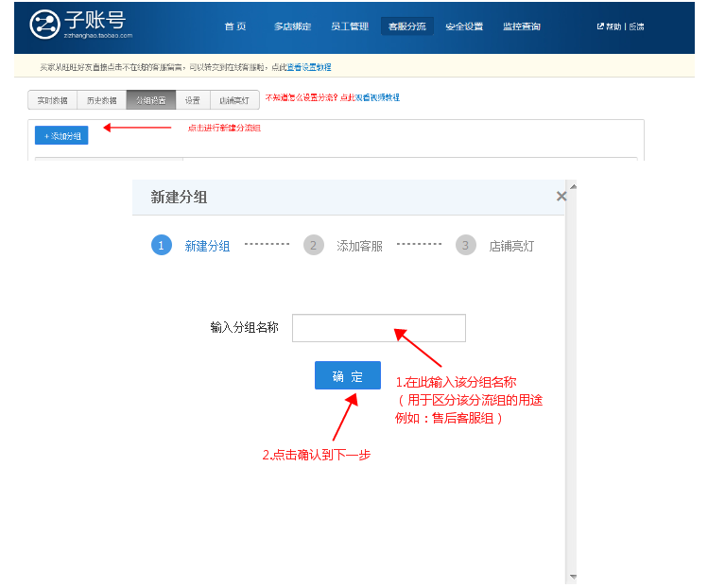Click the 反馈 link in header
This screenshot has width=708, height=588.
[x=637, y=26]
